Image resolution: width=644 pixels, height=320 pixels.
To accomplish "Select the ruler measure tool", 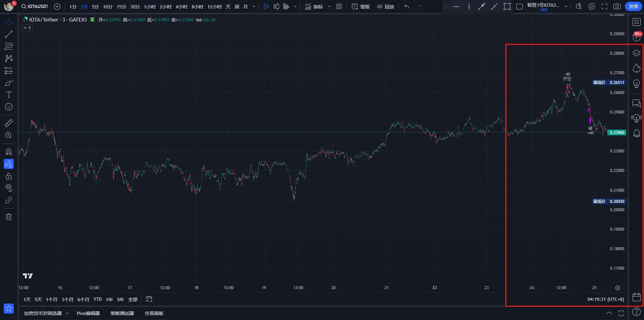I will click(9, 123).
